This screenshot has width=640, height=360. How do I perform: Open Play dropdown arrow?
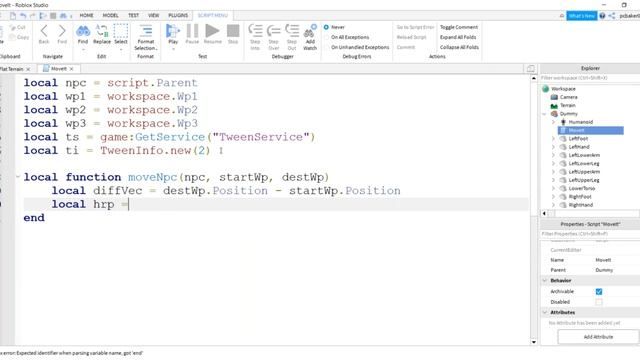point(173,49)
